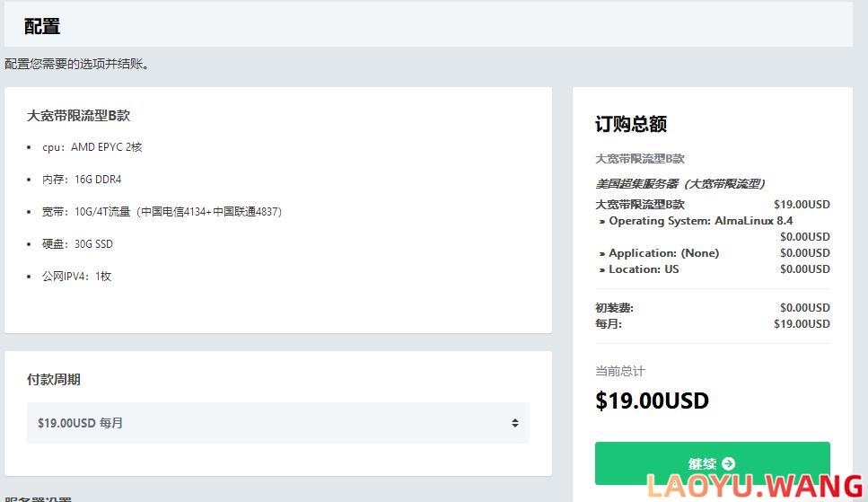Click the 当前总计 label
Screen dimensions: 868x502
(x=620, y=371)
